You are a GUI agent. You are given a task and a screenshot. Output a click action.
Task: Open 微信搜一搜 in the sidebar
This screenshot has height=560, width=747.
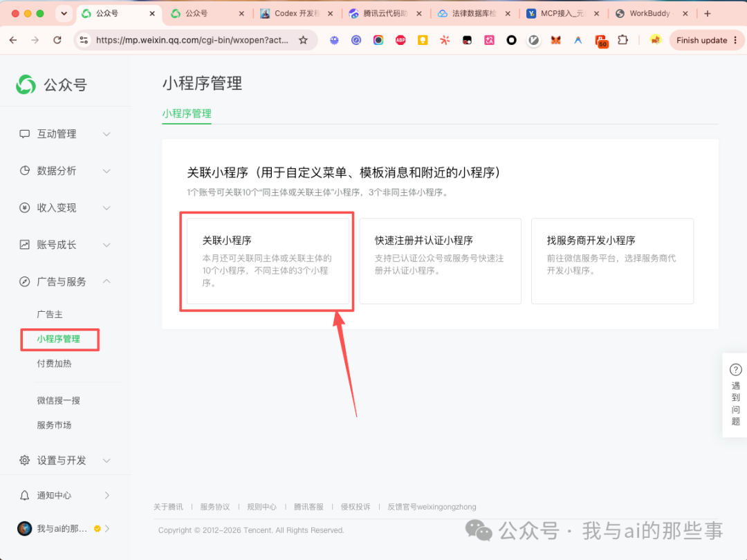[59, 400]
